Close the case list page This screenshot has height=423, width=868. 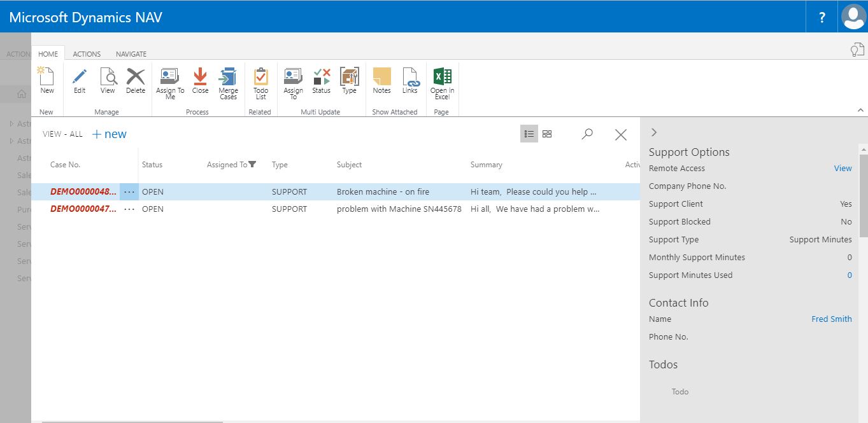[x=621, y=134]
